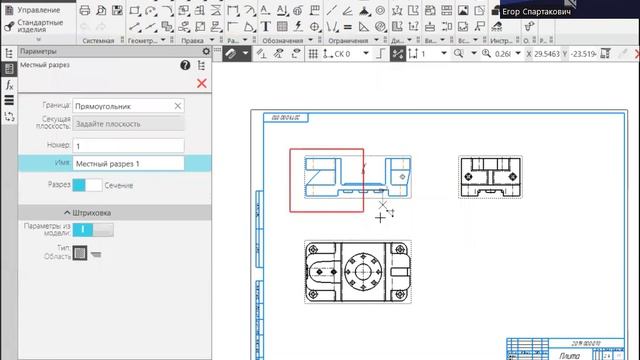Apply the concentric circles constraint
The image size is (640, 360).
tap(380, 10)
